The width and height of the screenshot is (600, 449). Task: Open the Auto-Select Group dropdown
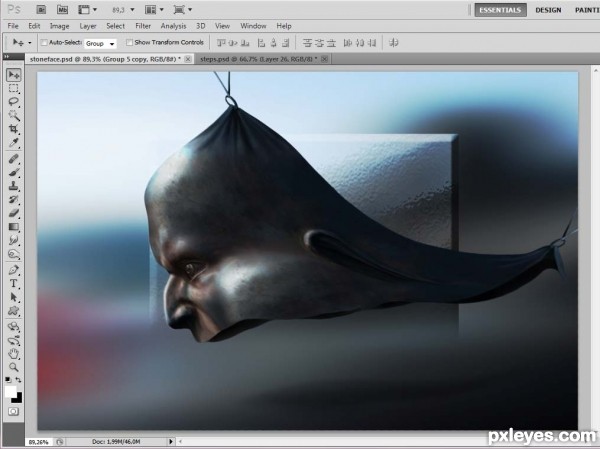tap(100, 43)
